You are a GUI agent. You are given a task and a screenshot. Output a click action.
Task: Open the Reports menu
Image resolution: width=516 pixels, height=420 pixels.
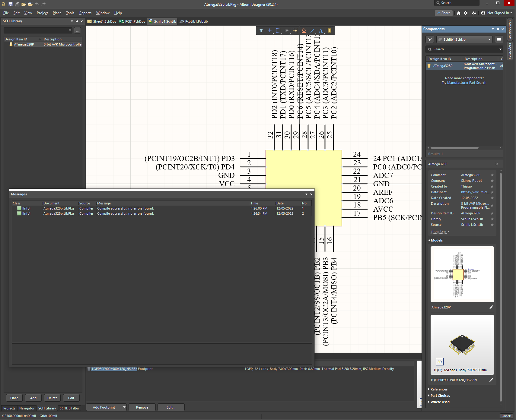85,13
